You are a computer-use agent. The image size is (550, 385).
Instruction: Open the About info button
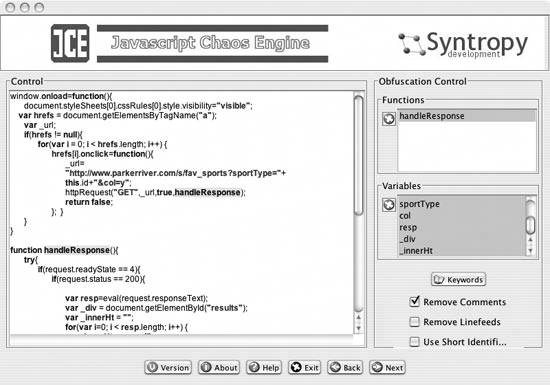coord(219,367)
